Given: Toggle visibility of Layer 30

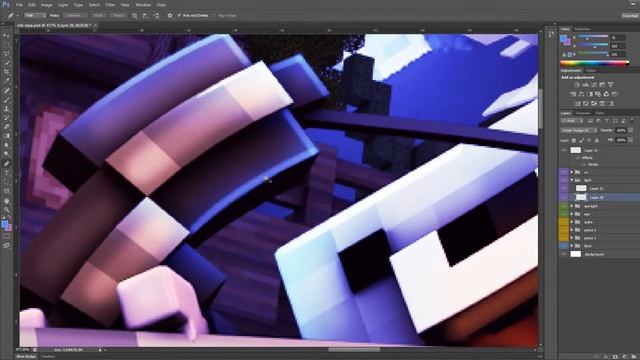Looking at the screenshot, I should pos(564,197).
